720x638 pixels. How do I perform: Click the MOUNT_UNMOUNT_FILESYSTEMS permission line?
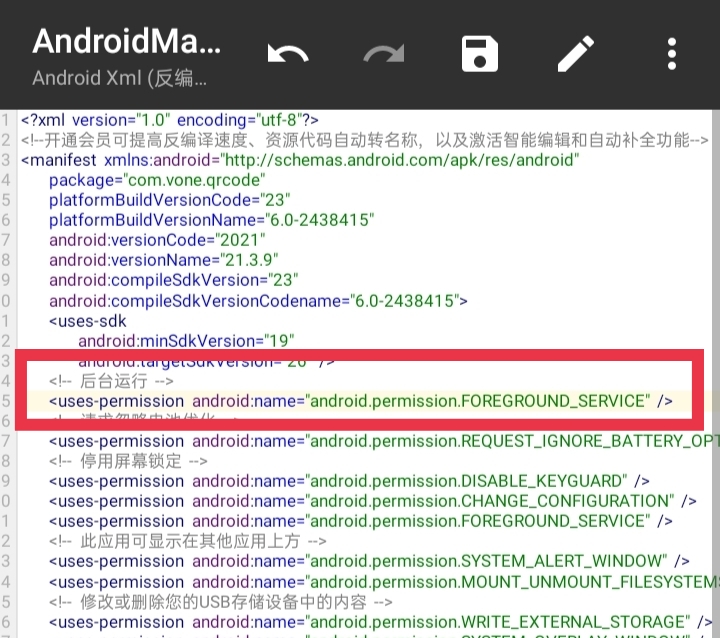click(x=384, y=582)
